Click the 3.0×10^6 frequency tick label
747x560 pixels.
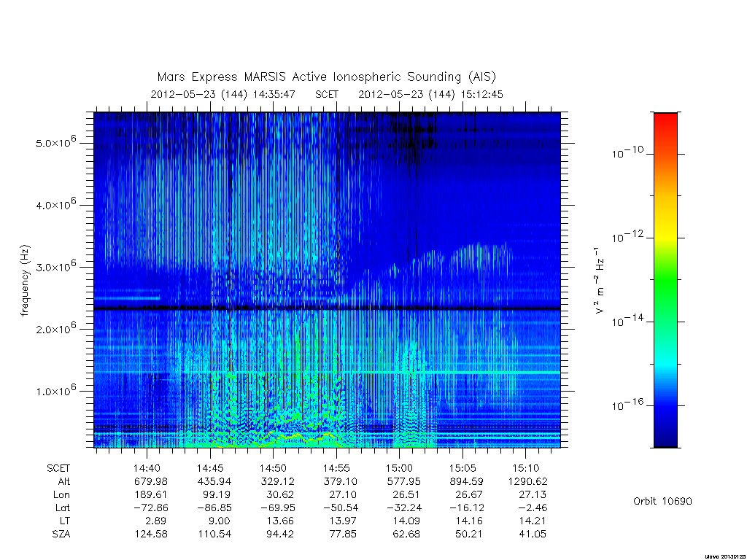point(56,265)
